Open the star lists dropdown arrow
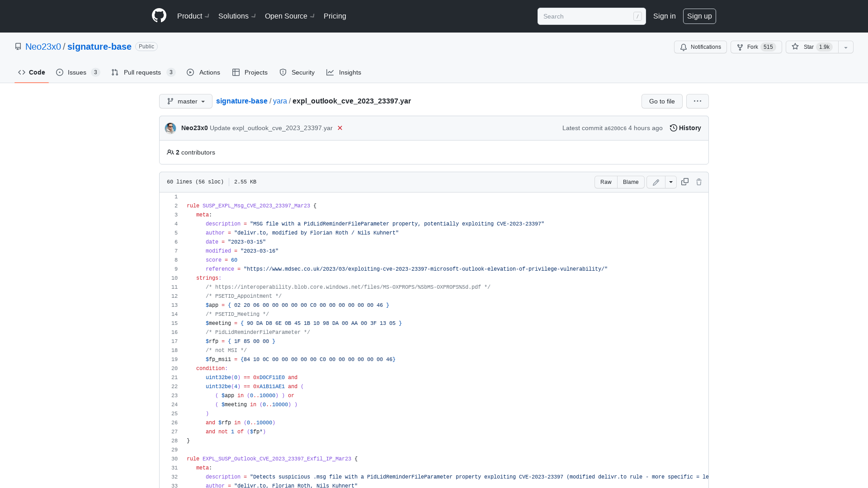868x488 pixels. pyautogui.click(x=846, y=47)
